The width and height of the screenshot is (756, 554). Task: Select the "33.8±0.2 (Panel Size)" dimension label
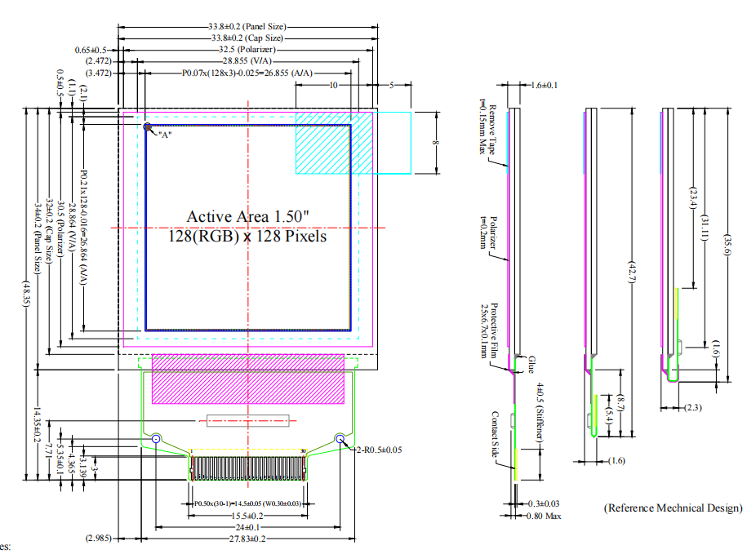click(248, 27)
